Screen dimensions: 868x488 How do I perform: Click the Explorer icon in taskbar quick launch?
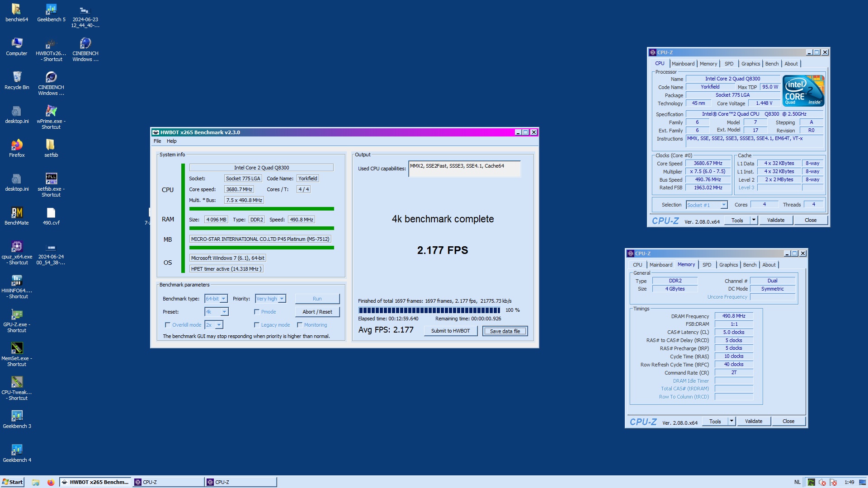click(x=36, y=482)
